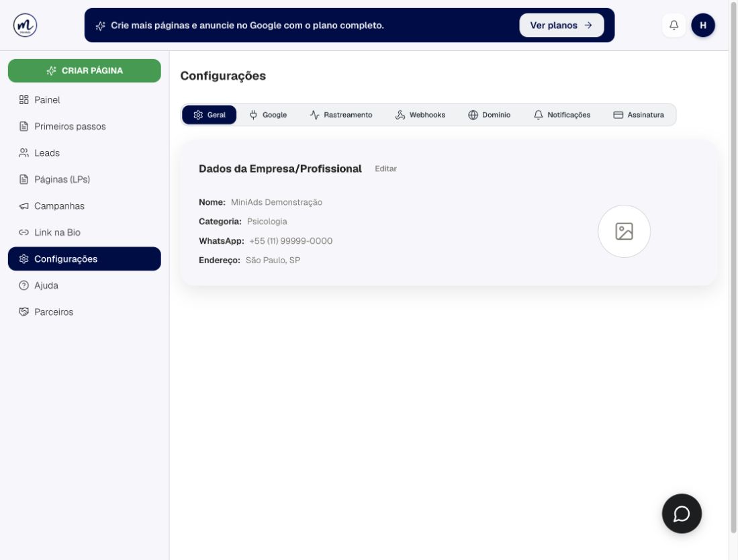Open the Assinatura tab

(639, 115)
